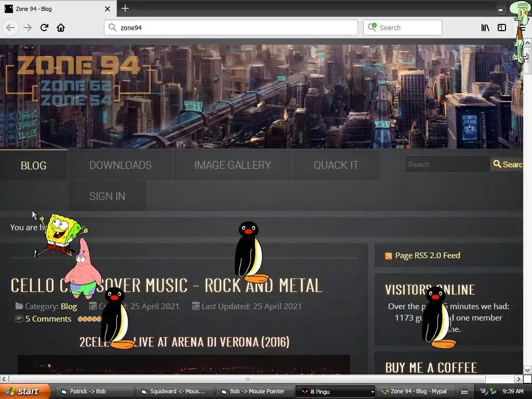Open the Cello Crossover Music article title
This screenshot has height=399, width=532.
[x=166, y=285]
